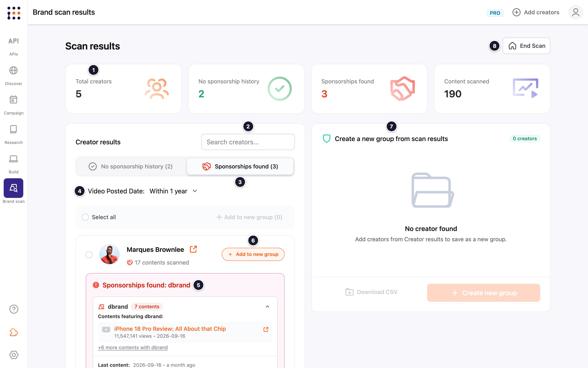Open Marques Brownlee's external profile link icon
Image resolution: width=588 pixels, height=368 pixels.
(x=193, y=249)
